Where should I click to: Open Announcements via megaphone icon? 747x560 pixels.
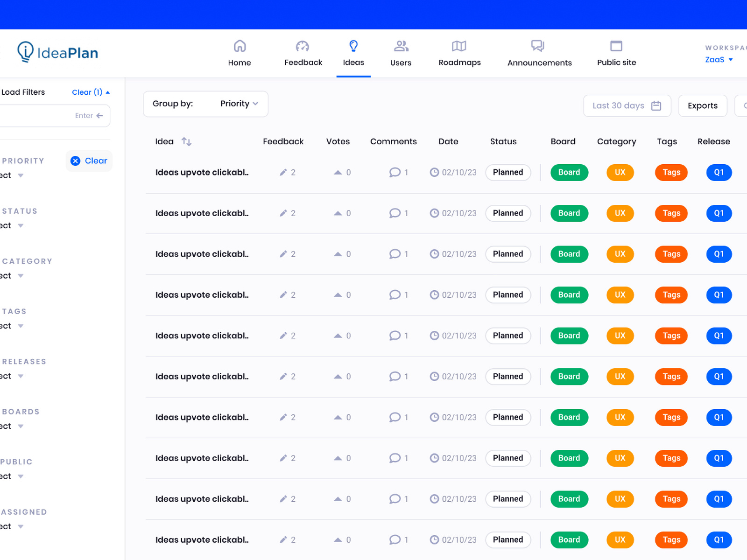(x=538, y=45)
